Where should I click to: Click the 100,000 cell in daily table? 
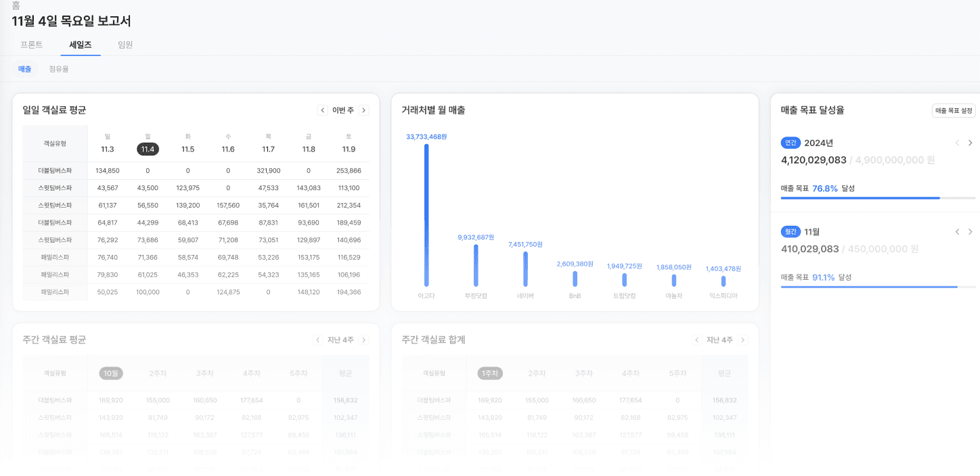148,292
